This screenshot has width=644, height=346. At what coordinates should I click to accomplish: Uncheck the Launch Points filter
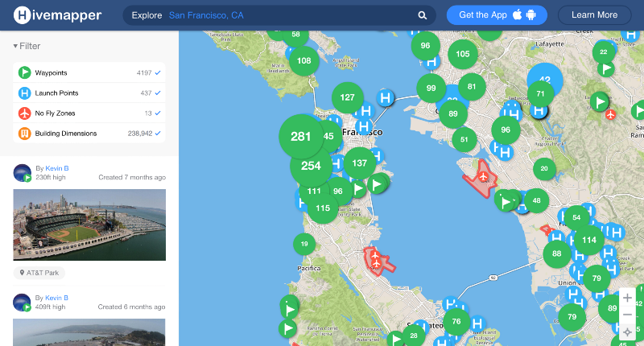click(x=159, y=93)
